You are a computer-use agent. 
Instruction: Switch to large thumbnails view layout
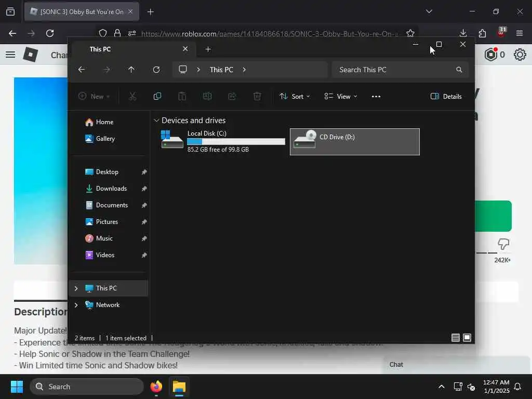tap(467, 338)
